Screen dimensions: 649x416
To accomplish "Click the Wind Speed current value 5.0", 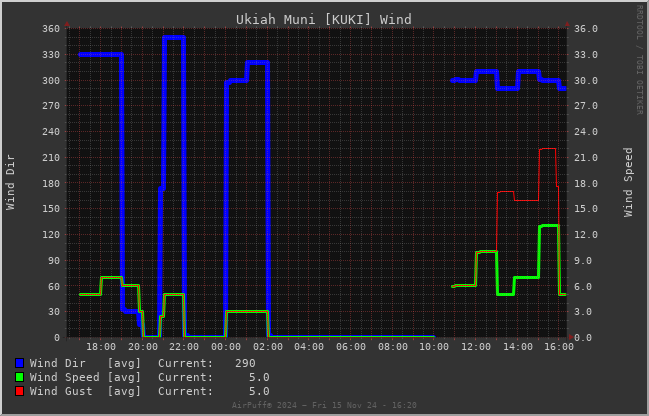I will coord(259,377).
